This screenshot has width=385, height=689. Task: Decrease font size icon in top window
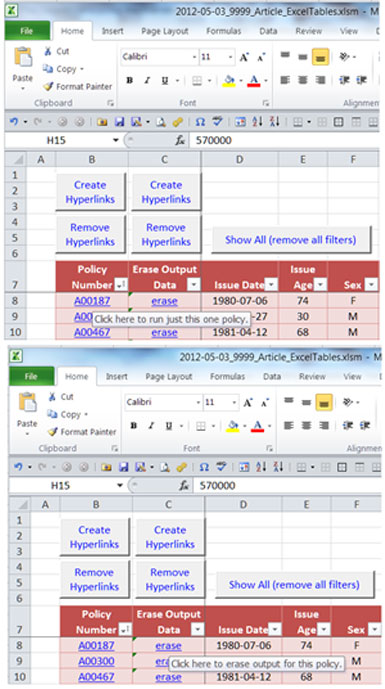pyautogui.click(x=261, y=57)
